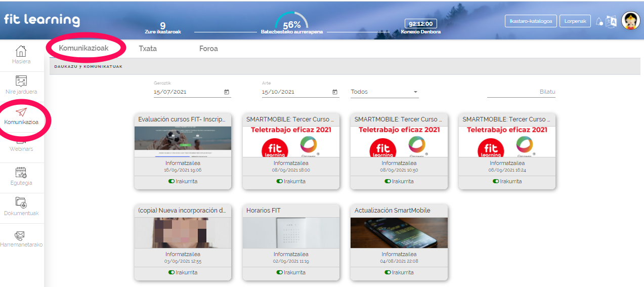
Task: Switch to the Txata tab
Action: click(x=148, y=49)
